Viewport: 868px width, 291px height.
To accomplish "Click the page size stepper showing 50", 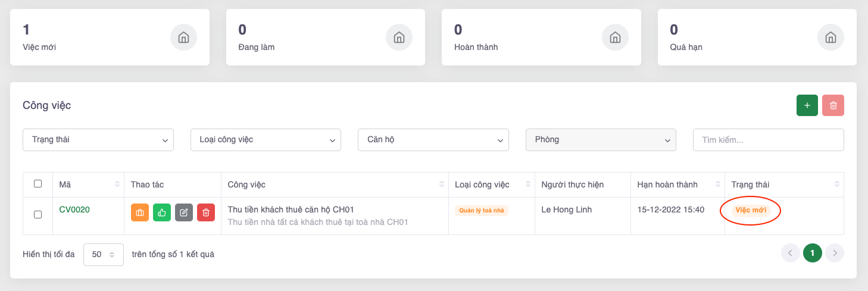I will coord(104,254).
